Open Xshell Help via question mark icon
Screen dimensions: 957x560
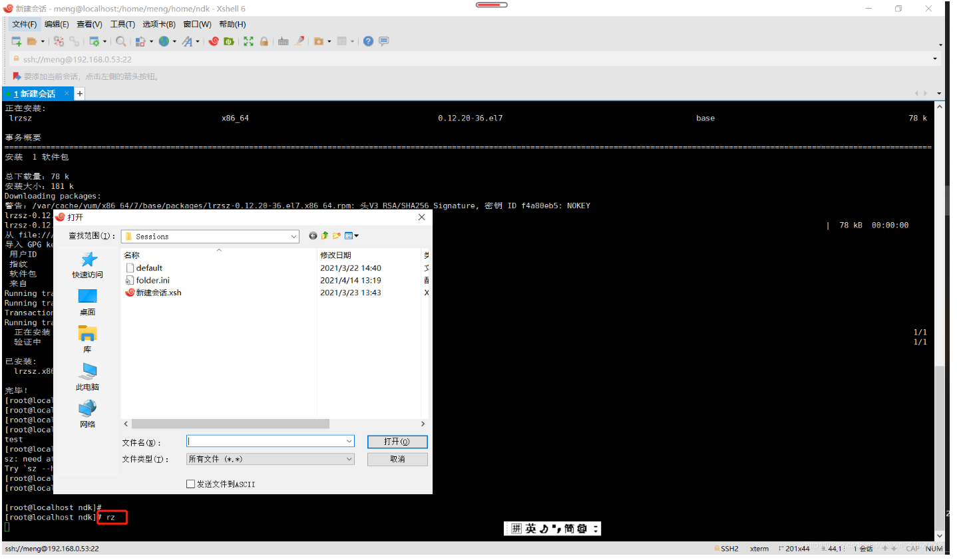pyautogui.click(x=368, y=41)
